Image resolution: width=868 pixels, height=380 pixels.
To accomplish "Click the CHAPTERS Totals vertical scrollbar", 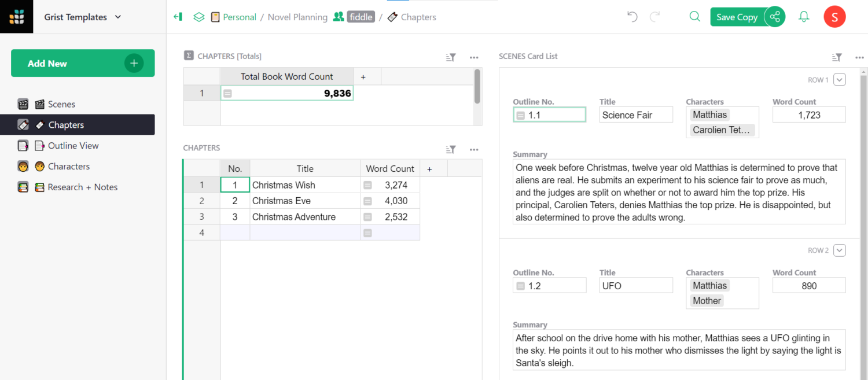I will click(477, 87).
